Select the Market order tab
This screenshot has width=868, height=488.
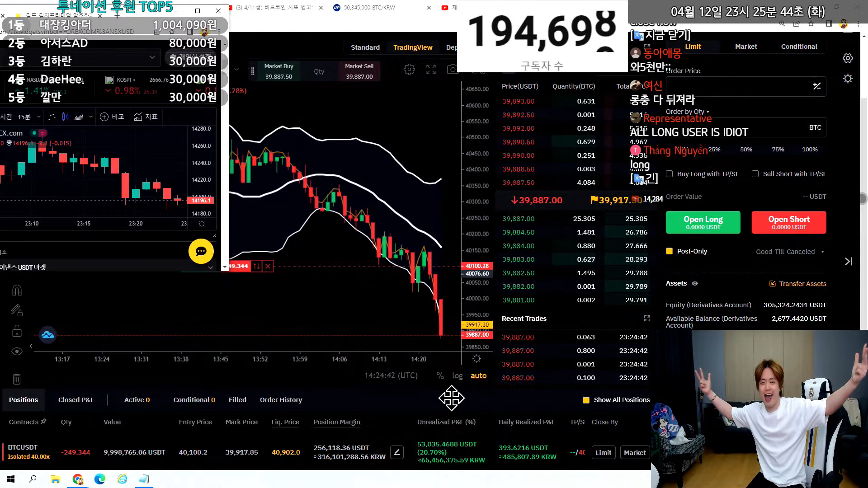point(746,47)
